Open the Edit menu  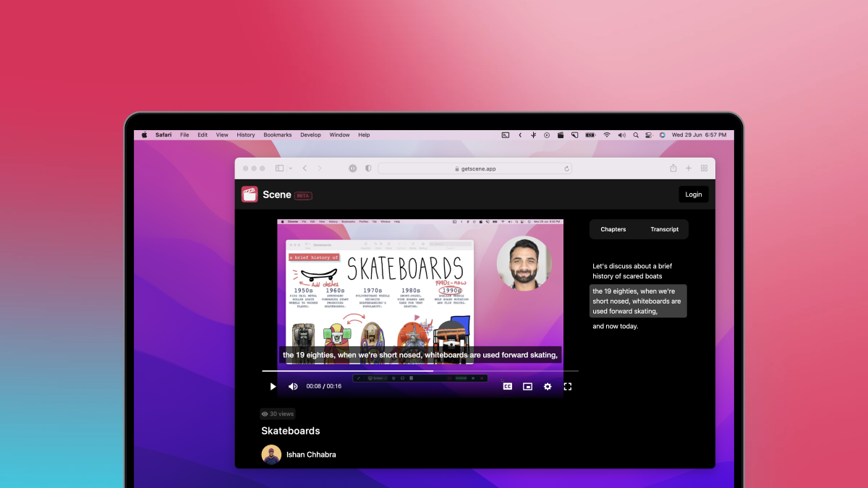[203, 135]
